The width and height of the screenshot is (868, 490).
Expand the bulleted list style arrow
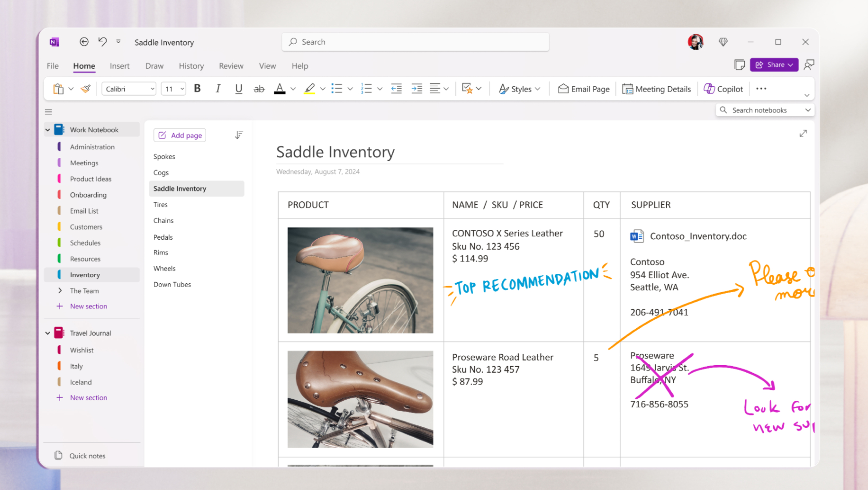click(x=350, y=89)
